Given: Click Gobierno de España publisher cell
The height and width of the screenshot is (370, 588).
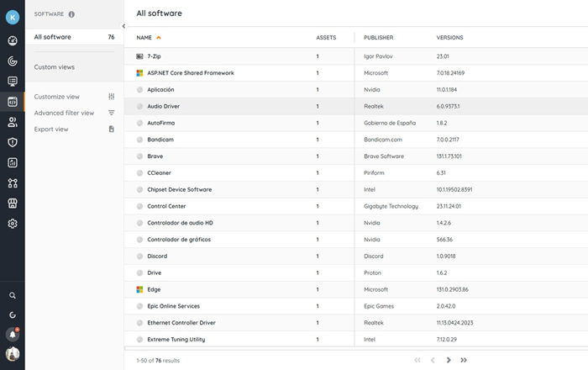Looking at the screenshot, I should point(390,123).
